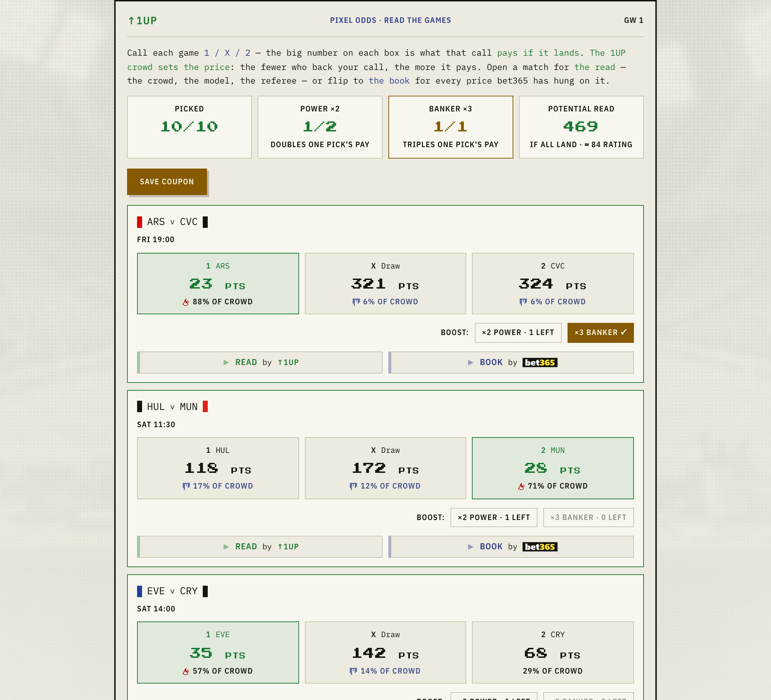Click the 1UP logo in header
Viewport: 771px width, 700px height.
coord(142,21)
